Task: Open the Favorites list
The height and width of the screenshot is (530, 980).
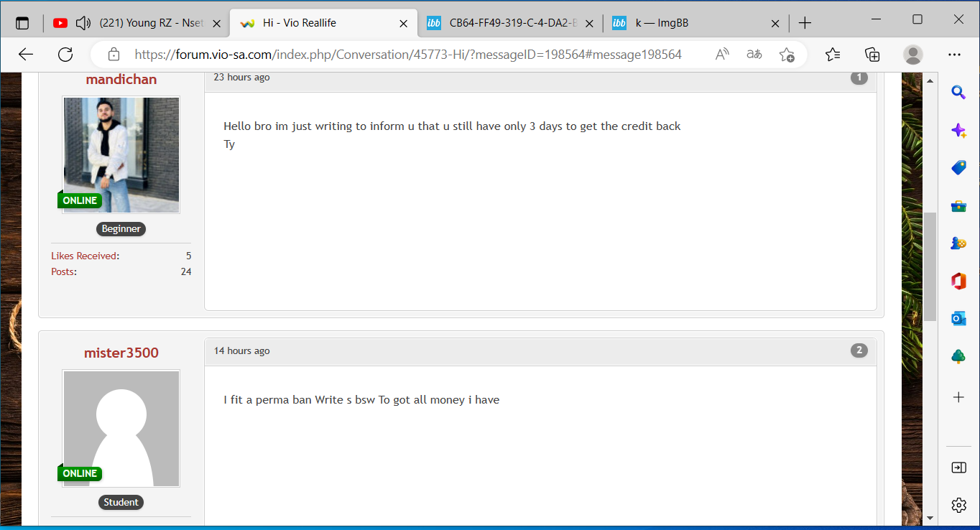Action: [833, 55]
